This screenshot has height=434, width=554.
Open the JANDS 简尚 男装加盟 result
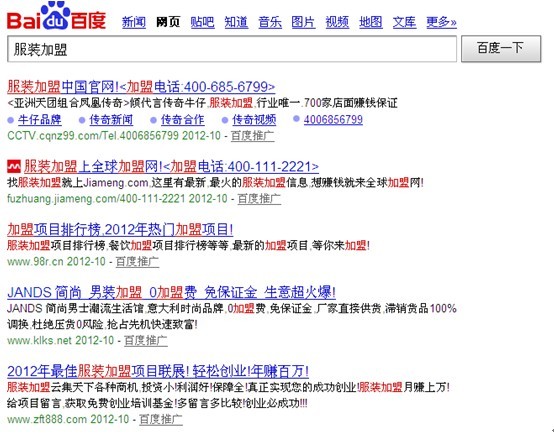[x=171, y=293]
